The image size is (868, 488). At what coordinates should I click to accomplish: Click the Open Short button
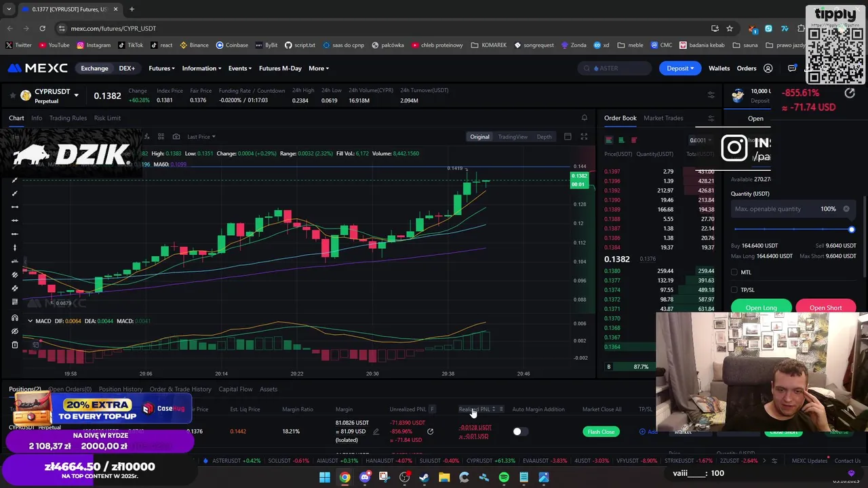coord(825,307)
